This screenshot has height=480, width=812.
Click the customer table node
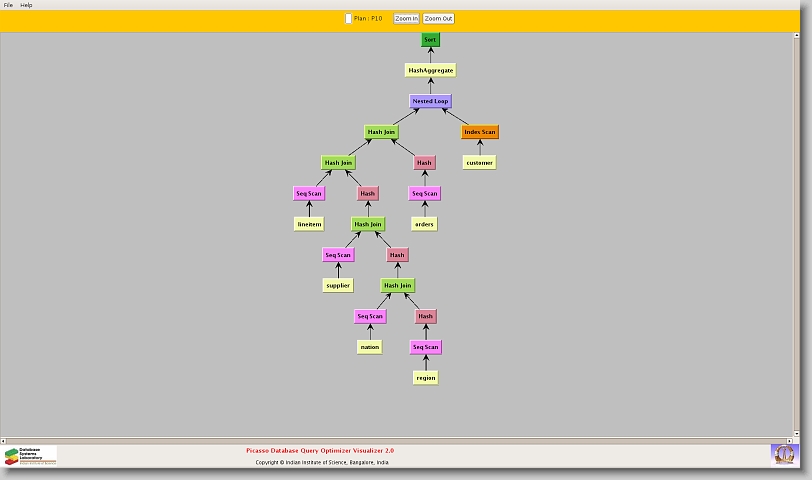coord(479,163)
